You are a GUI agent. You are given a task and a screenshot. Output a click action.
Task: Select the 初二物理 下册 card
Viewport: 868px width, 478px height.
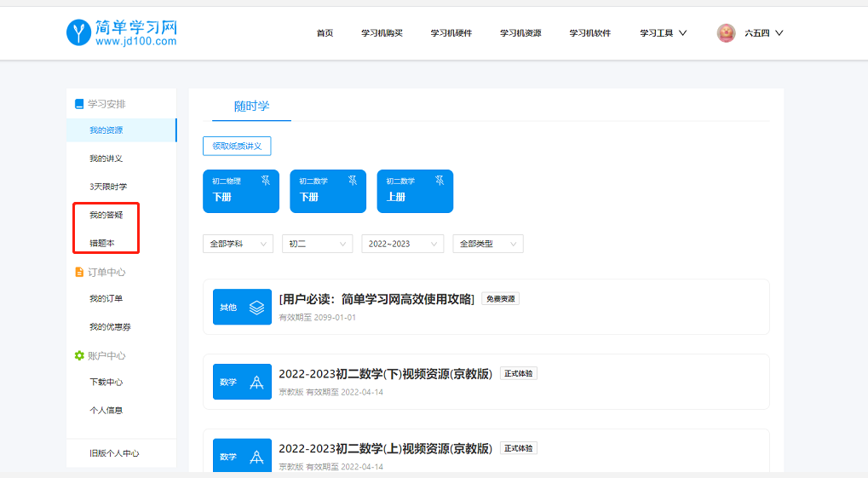click(241, 191)
